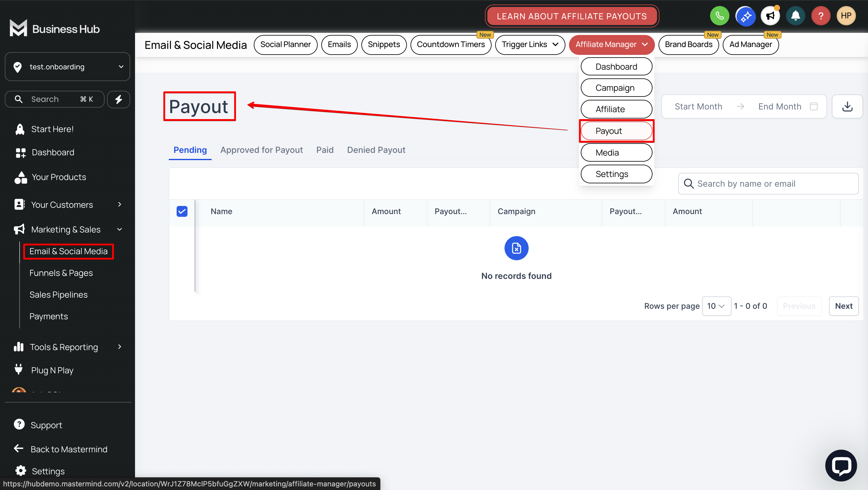Click the download export icon button
The image size is (868, 490).
pyautogui.click(x=847, y=106)
